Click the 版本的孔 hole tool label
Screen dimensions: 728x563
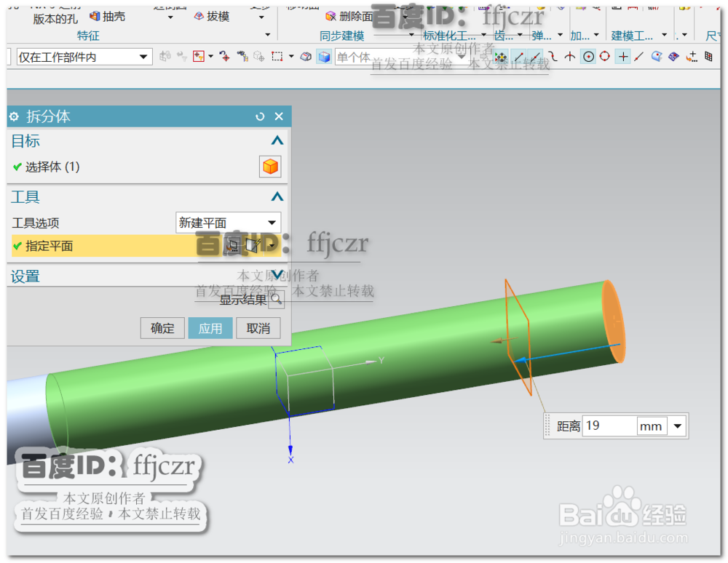(55, 19)
